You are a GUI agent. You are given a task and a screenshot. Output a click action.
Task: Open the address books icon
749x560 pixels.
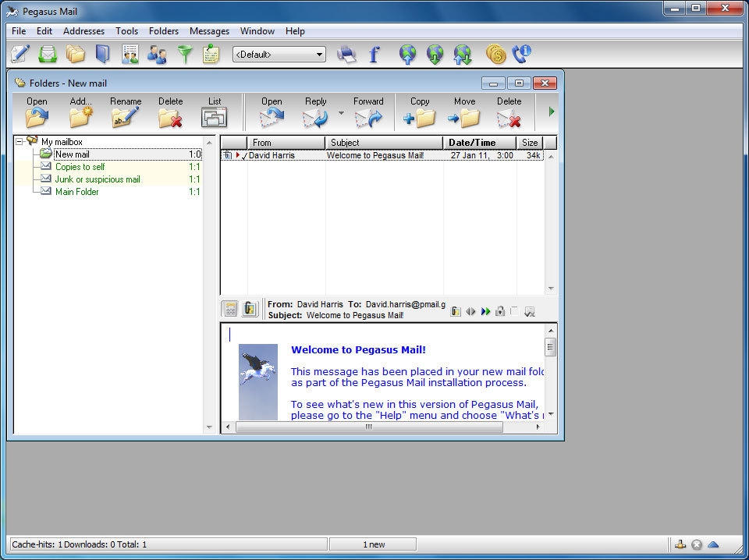102,54
